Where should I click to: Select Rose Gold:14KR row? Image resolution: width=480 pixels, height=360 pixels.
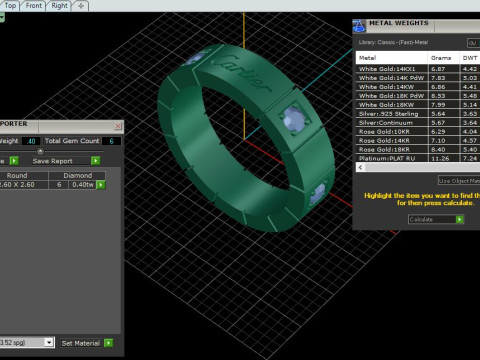[x=418, y=141]
